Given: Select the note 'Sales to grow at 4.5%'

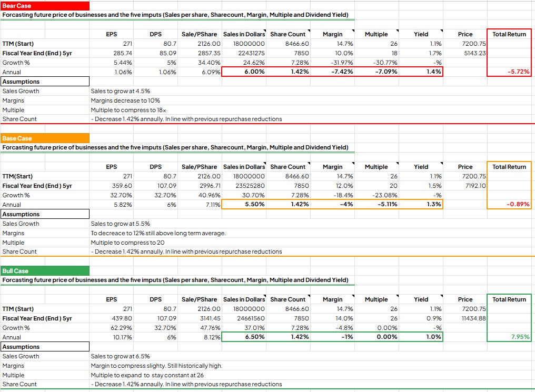Looking at the screenshot, I should [121, 91].
